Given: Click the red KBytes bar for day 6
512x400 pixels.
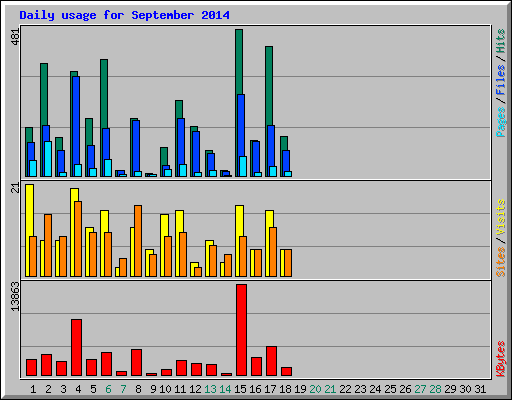Looking at the screenshot, I should [x=106, y=364].
